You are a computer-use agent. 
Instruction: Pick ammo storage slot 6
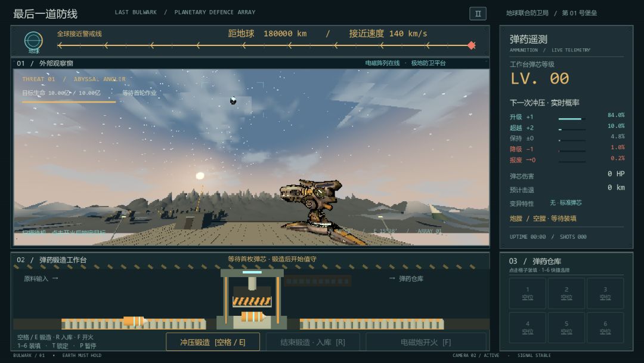tap(605, 328)
